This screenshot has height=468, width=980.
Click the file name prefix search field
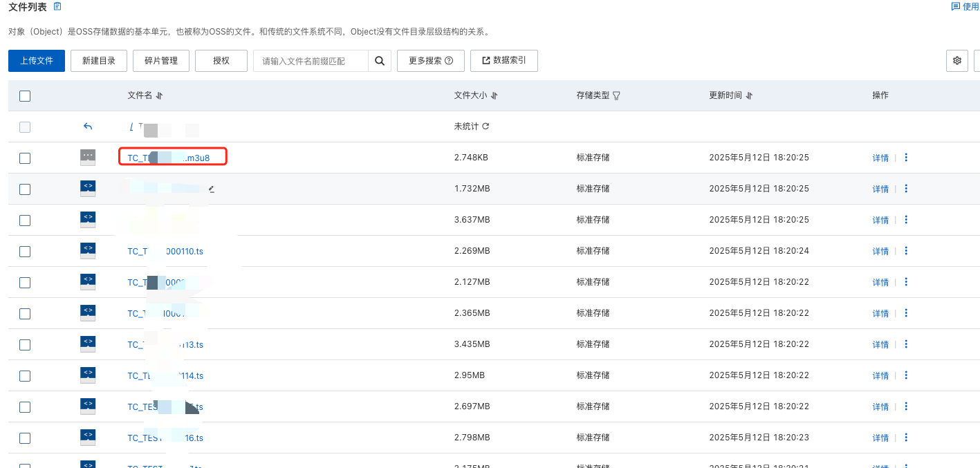[311, 61]
